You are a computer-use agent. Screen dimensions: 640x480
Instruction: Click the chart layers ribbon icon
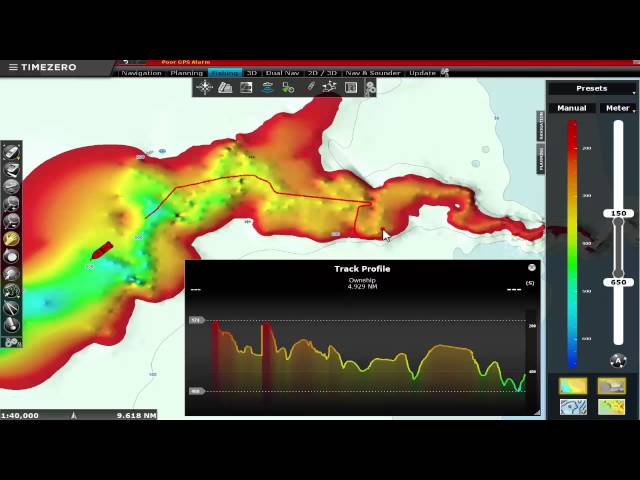[225, 88]
